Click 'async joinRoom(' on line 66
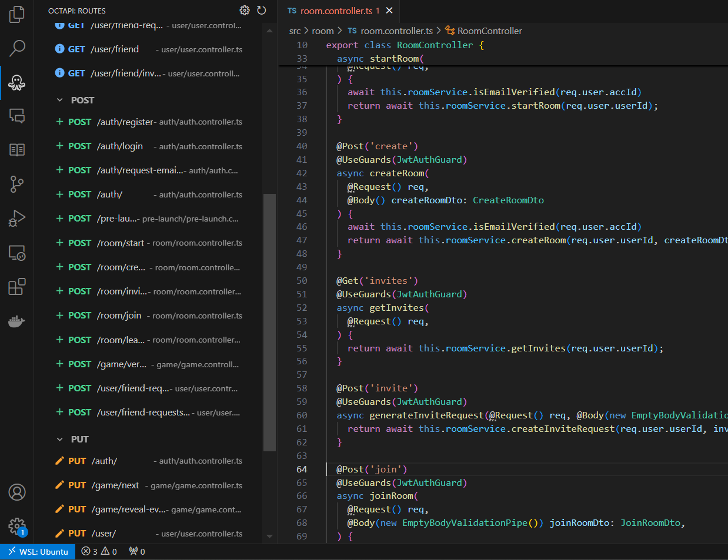This screenshot has height=560, width=728. 378,496
